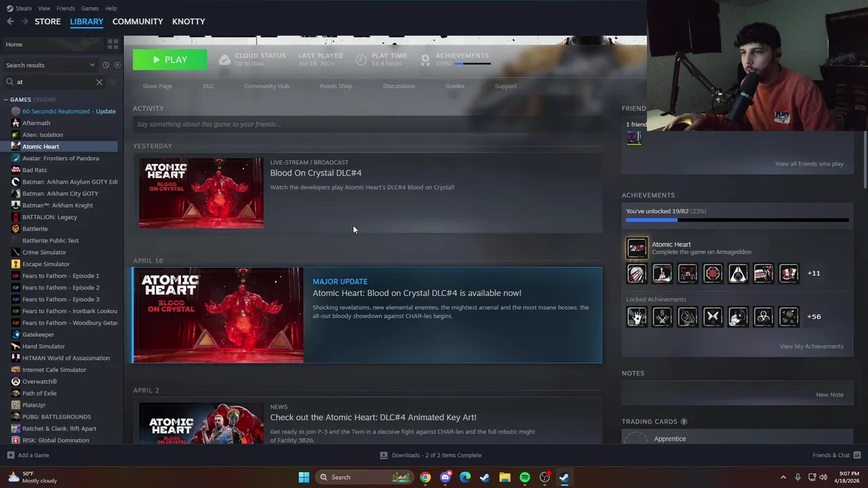Open advanced filter options beside search
868x488 pixels.
(x=113, y=82)
